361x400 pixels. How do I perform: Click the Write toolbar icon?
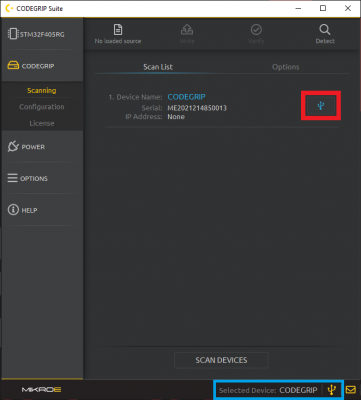(187, 30)
